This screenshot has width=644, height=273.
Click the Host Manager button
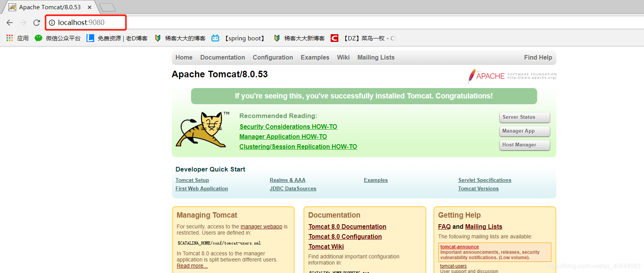(x=524, y=145)
